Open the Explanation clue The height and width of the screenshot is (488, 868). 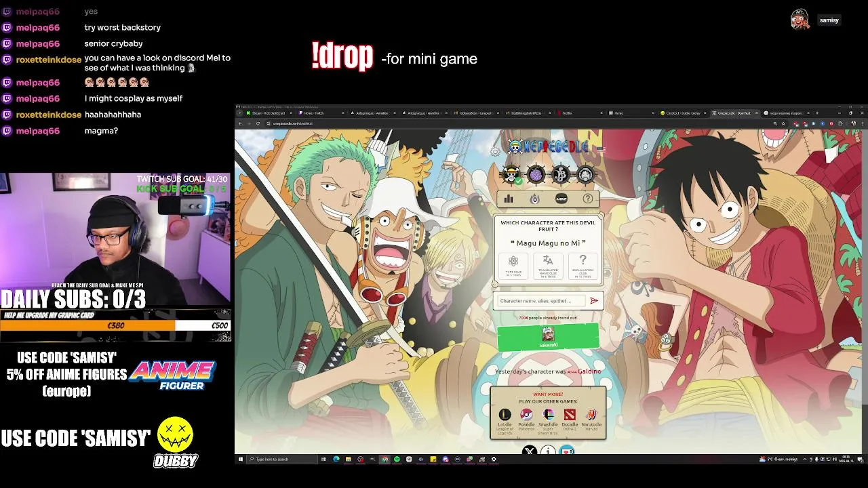[583, 266]
